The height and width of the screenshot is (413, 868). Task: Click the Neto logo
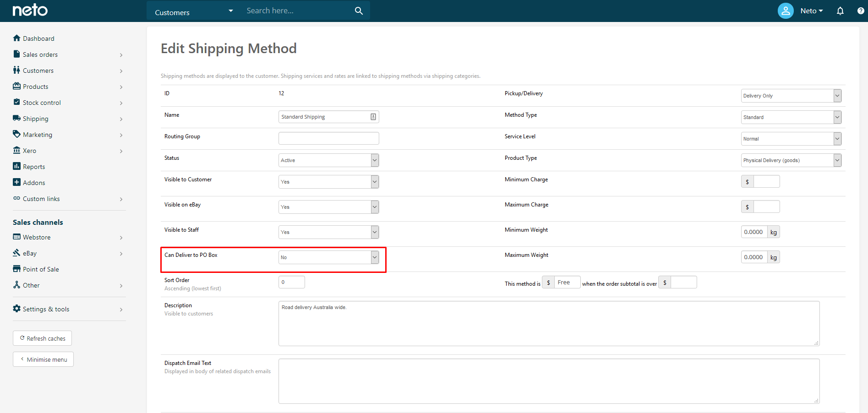click(30, 10)
